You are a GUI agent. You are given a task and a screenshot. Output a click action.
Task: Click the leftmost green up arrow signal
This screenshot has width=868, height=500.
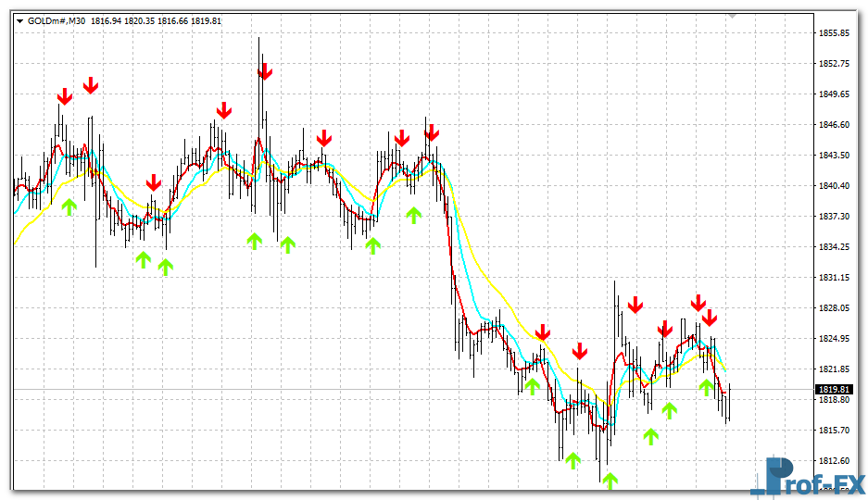point(69,206)
